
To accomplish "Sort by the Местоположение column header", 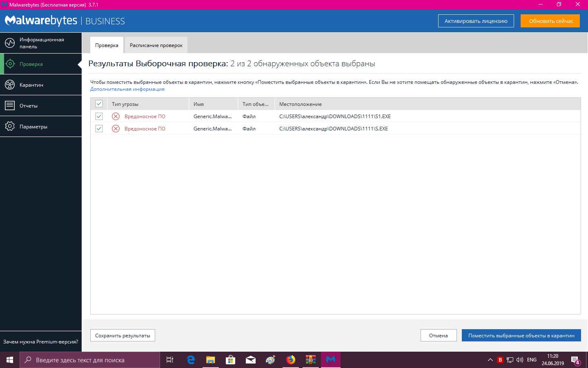I will tap(428, 104).
